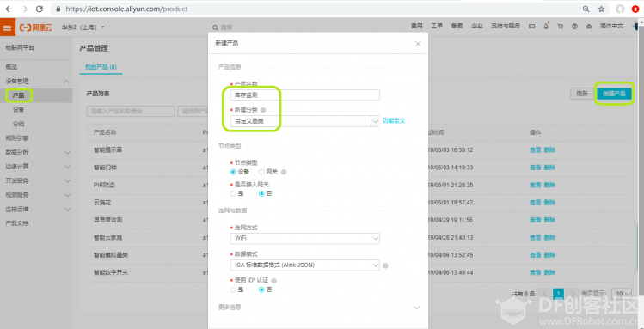This screenshot has height=329, width=644.
Task: Choose 否 for 是否接入网关
Action: 261,193
